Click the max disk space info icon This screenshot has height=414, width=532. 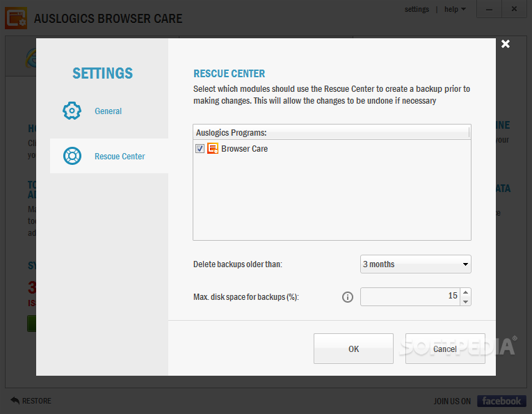point(348,297)
